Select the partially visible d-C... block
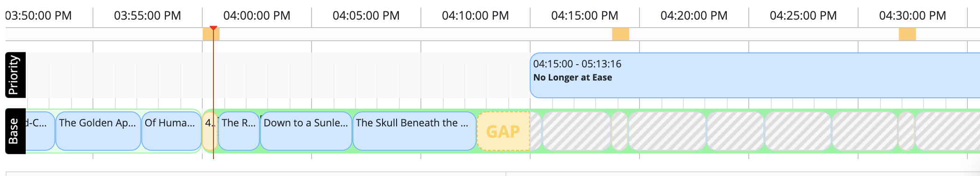Screen dimensions: 980x176 (x=39, y=131)
